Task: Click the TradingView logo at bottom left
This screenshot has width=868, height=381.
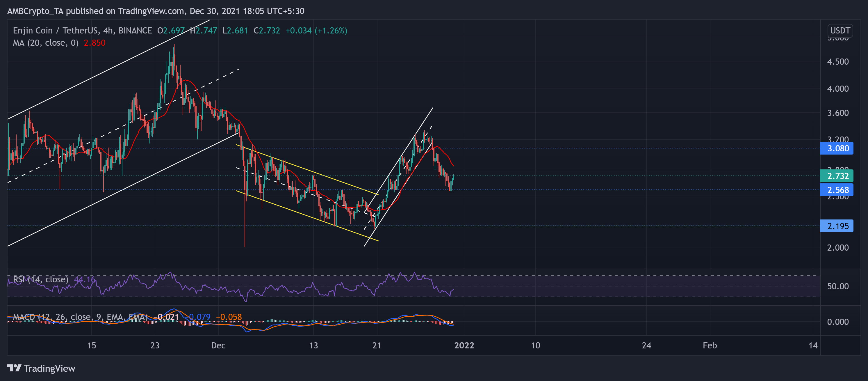Action: [x=40, y=368]
